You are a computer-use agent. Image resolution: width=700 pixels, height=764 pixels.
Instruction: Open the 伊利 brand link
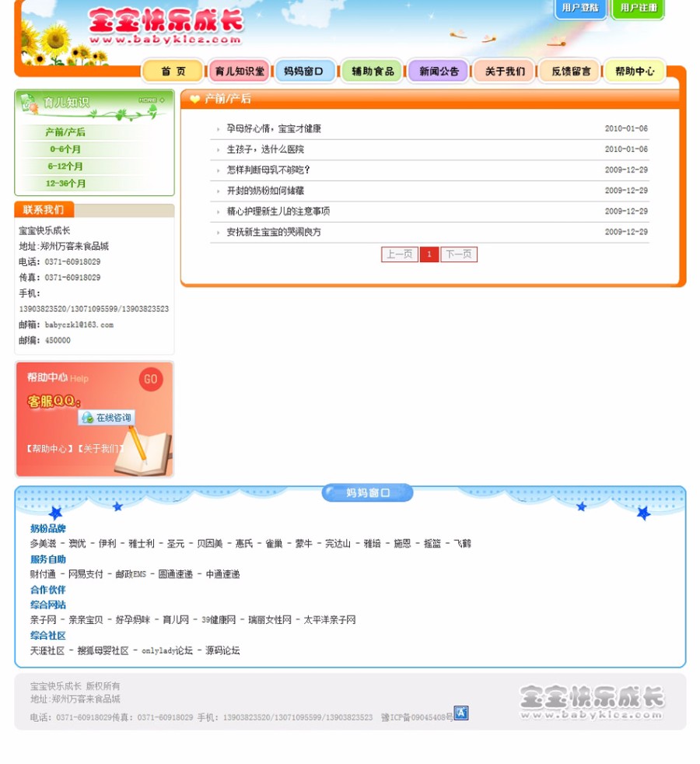point(107,543)
